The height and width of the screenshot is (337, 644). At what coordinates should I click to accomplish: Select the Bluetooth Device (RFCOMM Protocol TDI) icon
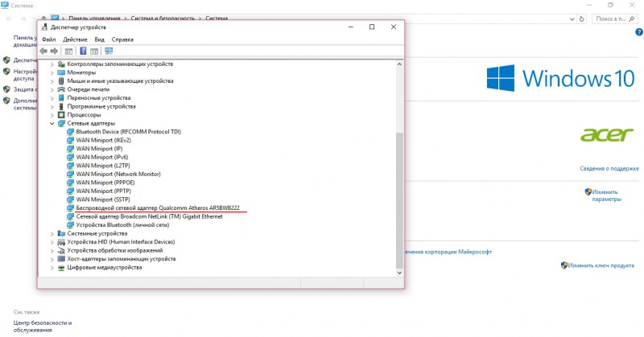70,132
